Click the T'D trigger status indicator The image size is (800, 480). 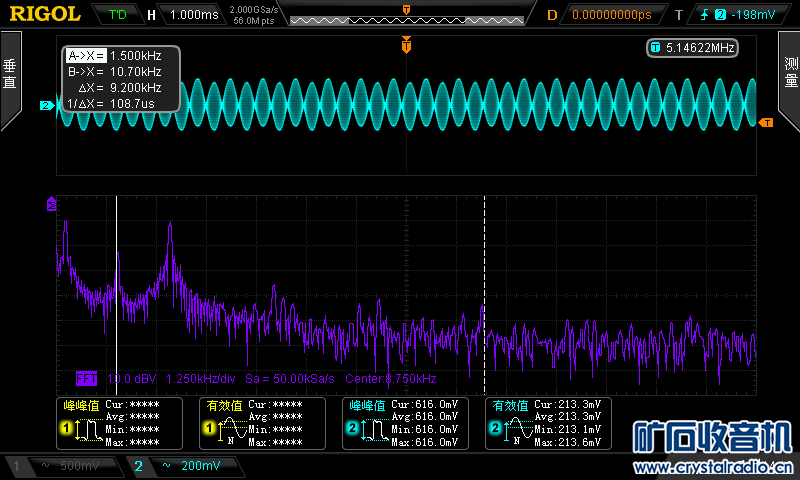117,14
